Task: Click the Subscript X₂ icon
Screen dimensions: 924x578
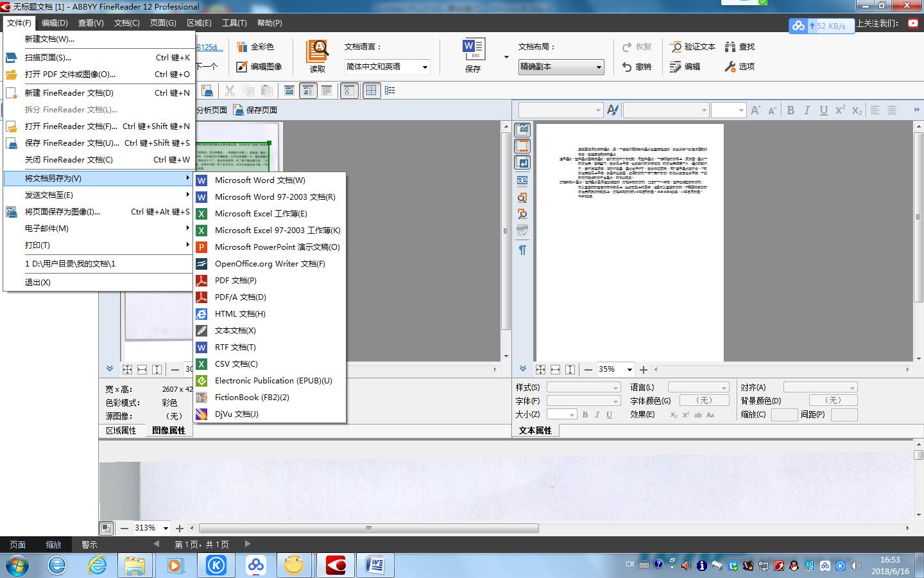Action: [x=857, y=110]
